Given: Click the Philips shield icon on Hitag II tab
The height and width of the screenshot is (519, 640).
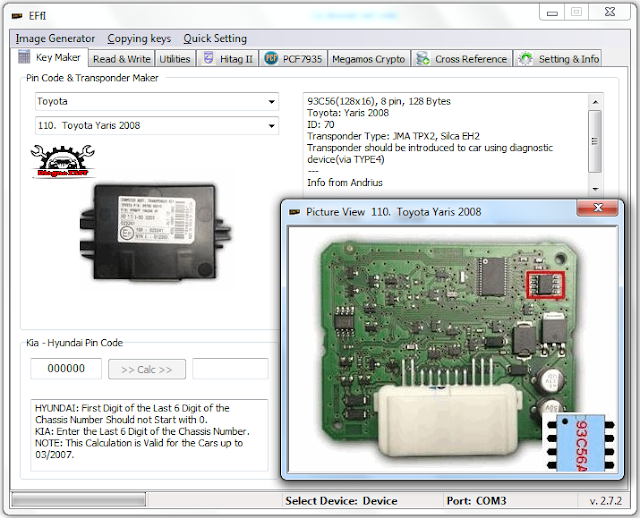Looking at the screenshot, I should 208,58.
